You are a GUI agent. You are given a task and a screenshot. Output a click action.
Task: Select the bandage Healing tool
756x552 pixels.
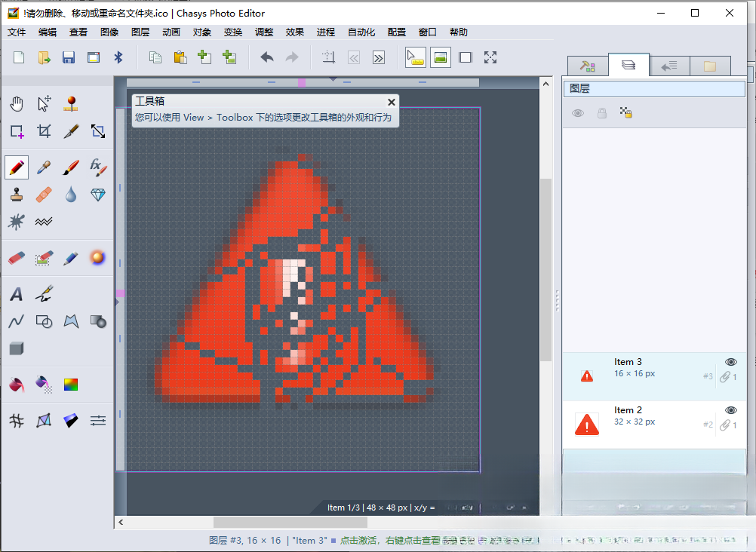(x=44, y=195)
